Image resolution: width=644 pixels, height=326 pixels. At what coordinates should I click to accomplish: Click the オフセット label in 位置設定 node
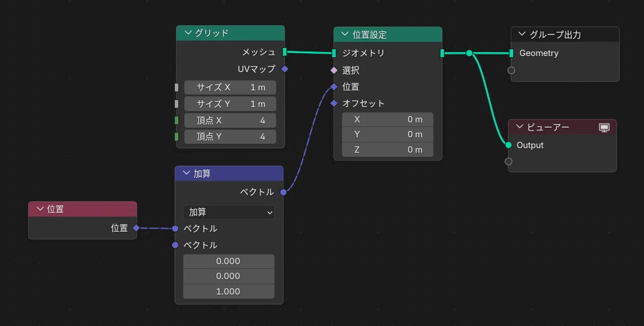click(x=363, y=103)
